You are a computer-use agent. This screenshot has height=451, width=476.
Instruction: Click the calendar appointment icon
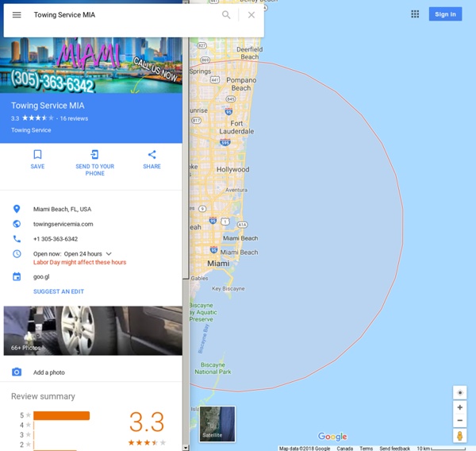[x=17, y=276]
